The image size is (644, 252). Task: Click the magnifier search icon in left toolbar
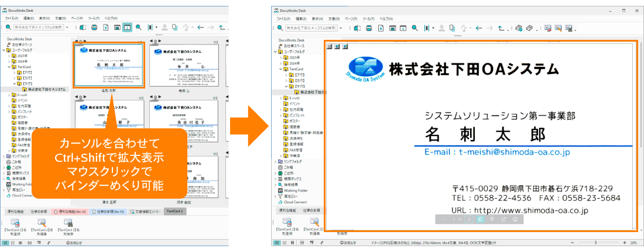point(138,27)
